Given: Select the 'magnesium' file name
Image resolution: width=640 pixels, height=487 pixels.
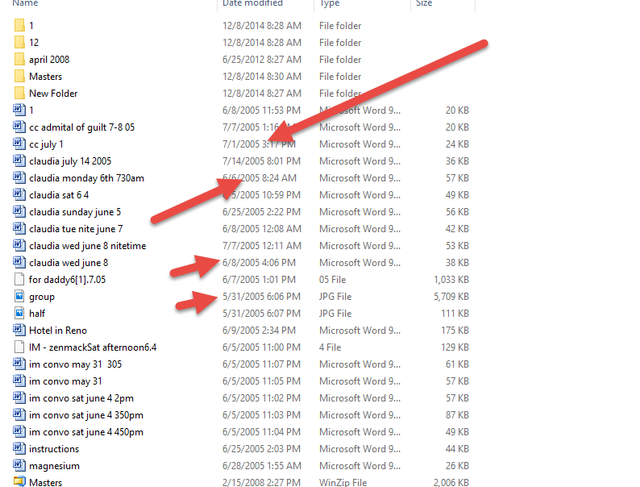Looking at the screenshot, I should (54, 466).
